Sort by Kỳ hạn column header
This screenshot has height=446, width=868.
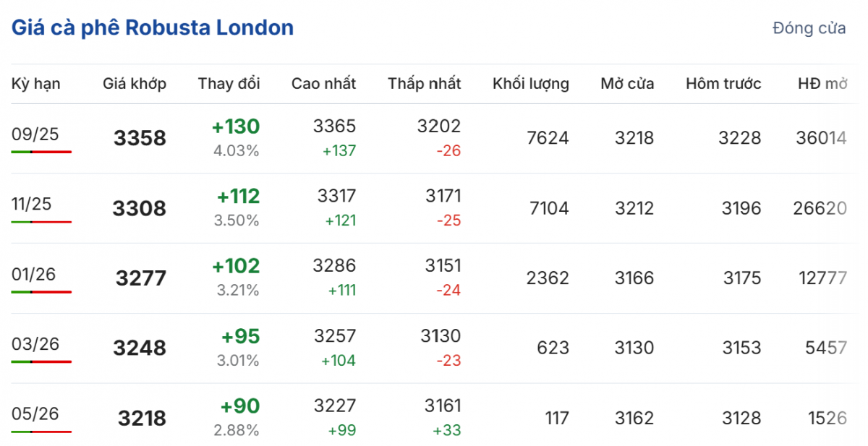pyautogui.click(x=36, y=84)
